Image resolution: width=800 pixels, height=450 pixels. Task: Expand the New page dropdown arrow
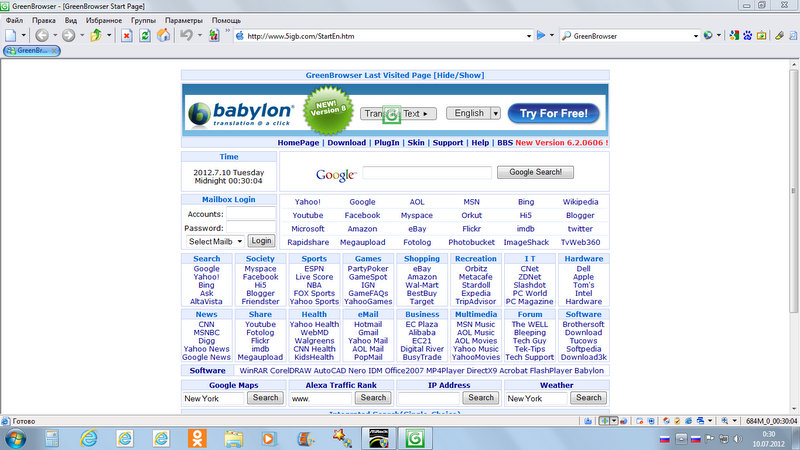click(x=23, y=35)
